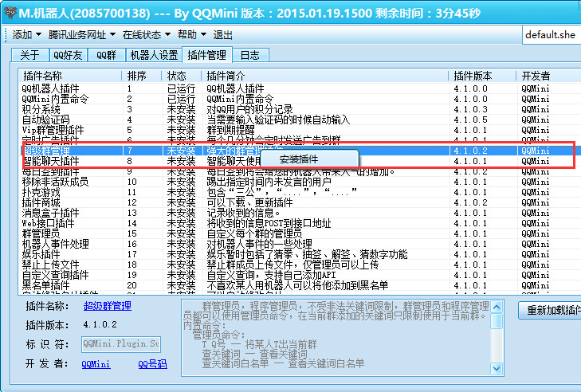This screenshot has height=392, width=581.
Task: Switch to the QQ好友 tab
Action: click(x=67, y=55)
